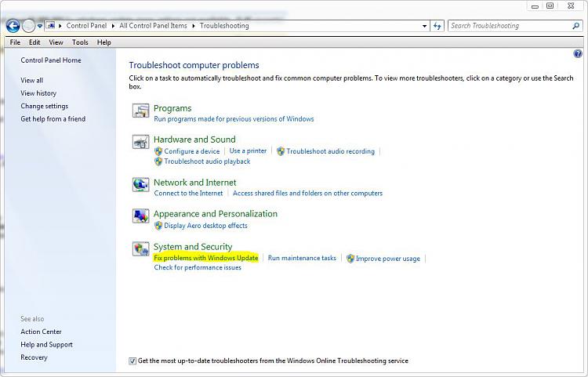The width and height of the screenshot is (588, 377).
Task: Click Configure a device link
Action: pyautogui.click(x=191, y=151)
